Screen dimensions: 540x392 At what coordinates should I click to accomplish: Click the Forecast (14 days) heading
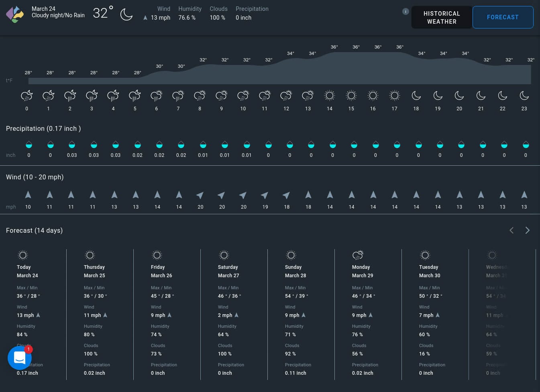click(35, 230)
